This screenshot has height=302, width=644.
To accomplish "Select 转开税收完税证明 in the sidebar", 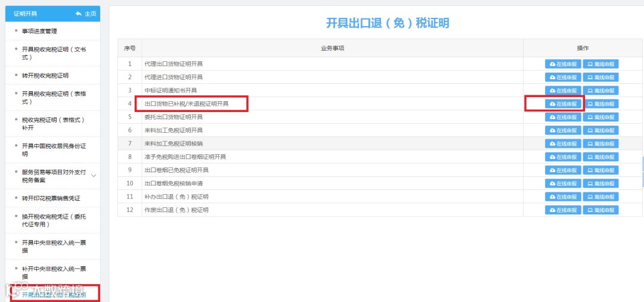I will [x=45, y=76].
